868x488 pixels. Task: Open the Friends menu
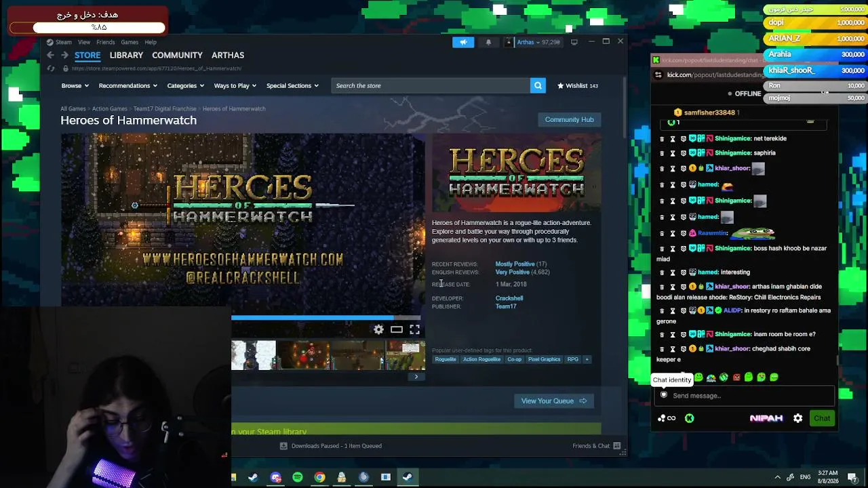(x=105, y=42)
